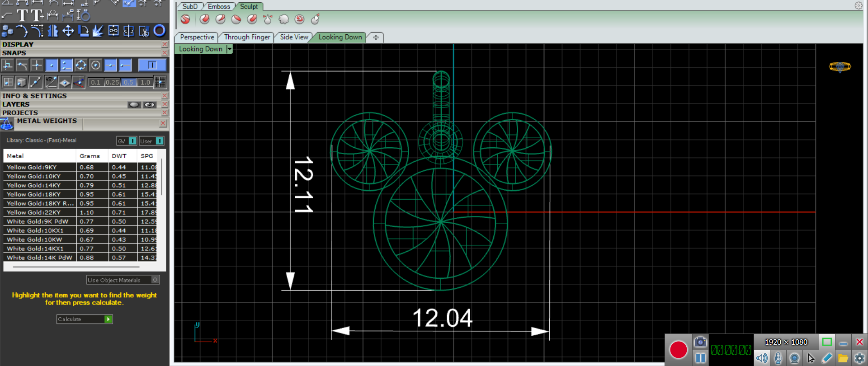Switch to the Emboss tab
868x366 pixels.
tap(219, 6)
